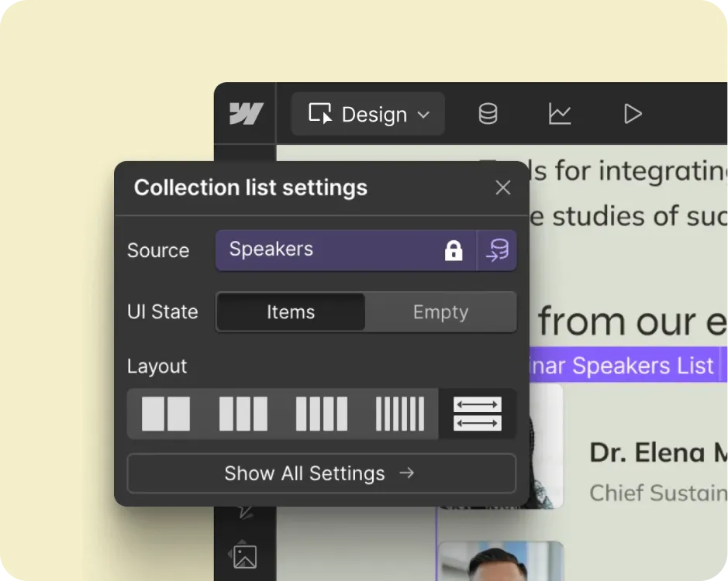Choose the two-column layout

166,414
